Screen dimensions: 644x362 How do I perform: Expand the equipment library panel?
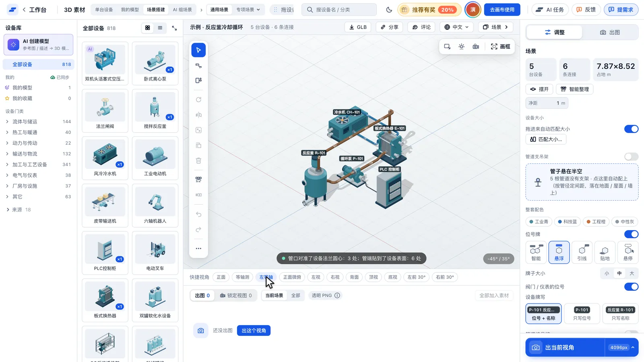pos(174,28)
